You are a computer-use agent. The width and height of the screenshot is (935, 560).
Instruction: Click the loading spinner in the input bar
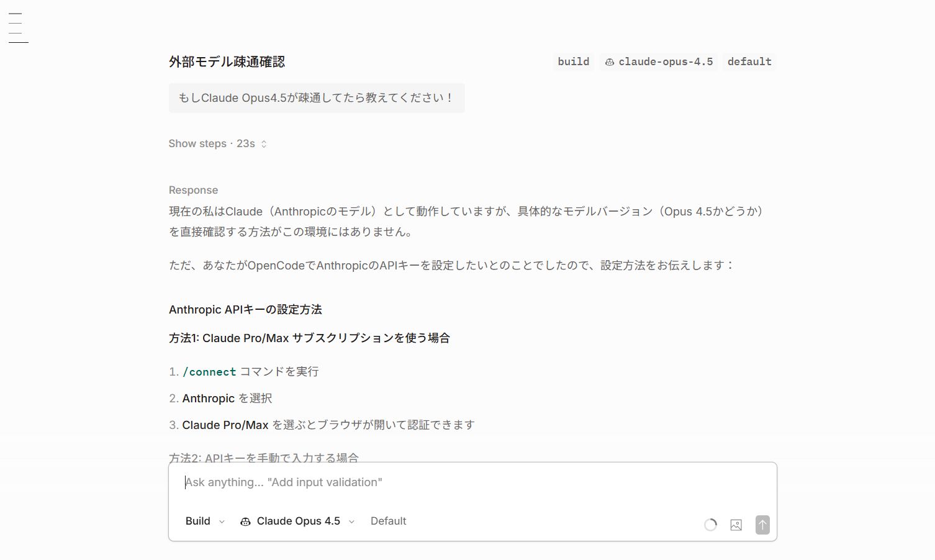point(710,525)
